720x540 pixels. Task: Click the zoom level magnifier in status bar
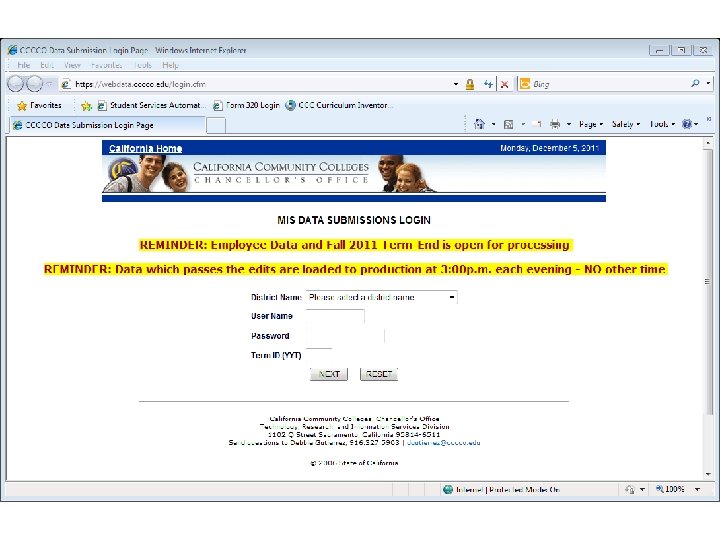pos(660,489)
